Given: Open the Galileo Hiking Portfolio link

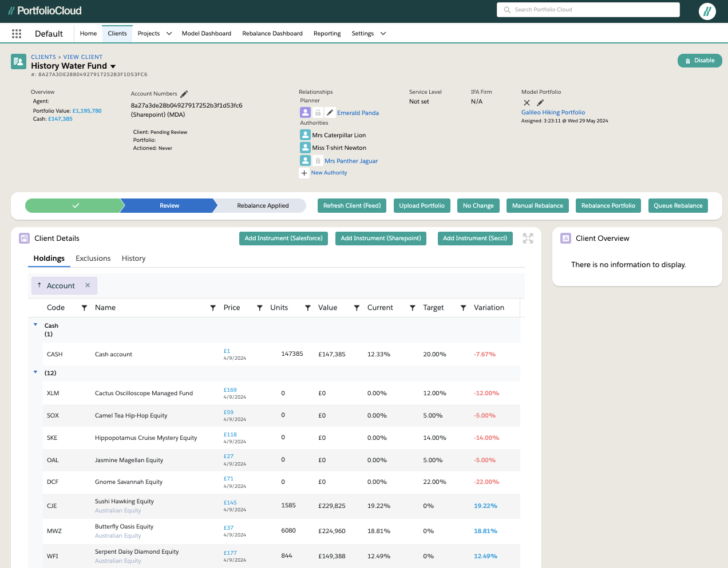Looking at the screenshot, I should point(553,113).
